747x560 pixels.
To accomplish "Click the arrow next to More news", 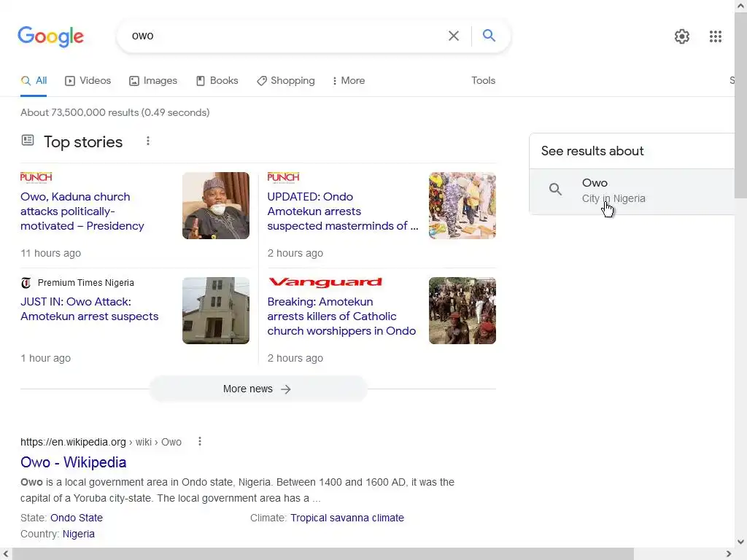I will click(285, 389).
